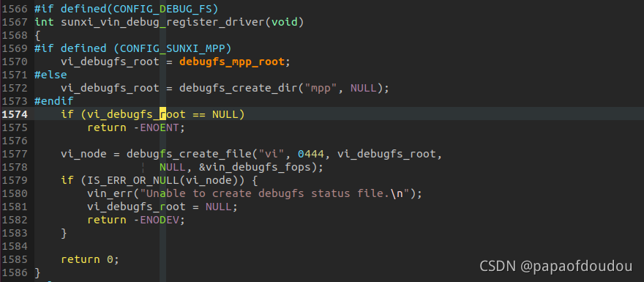The image size is (644, 282).
Task: Click line number 1585 in the gutter
Action: pyautogui.click(x=15, y=259)
